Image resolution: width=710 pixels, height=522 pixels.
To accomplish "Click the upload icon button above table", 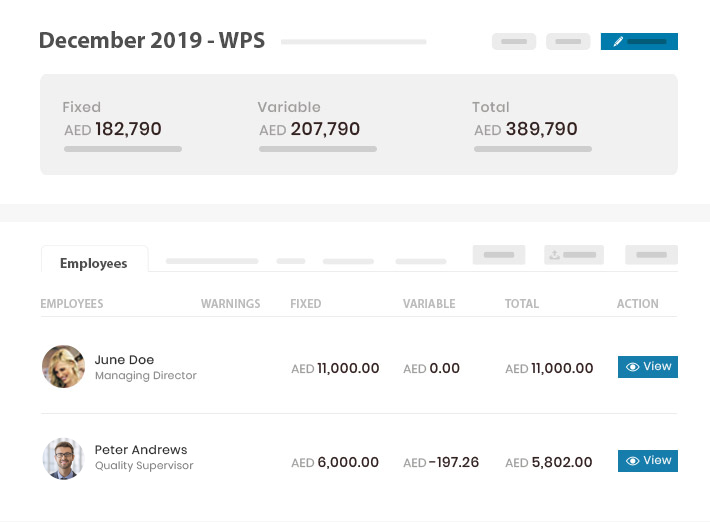I will pyautogui.click(x=574, y=255).
